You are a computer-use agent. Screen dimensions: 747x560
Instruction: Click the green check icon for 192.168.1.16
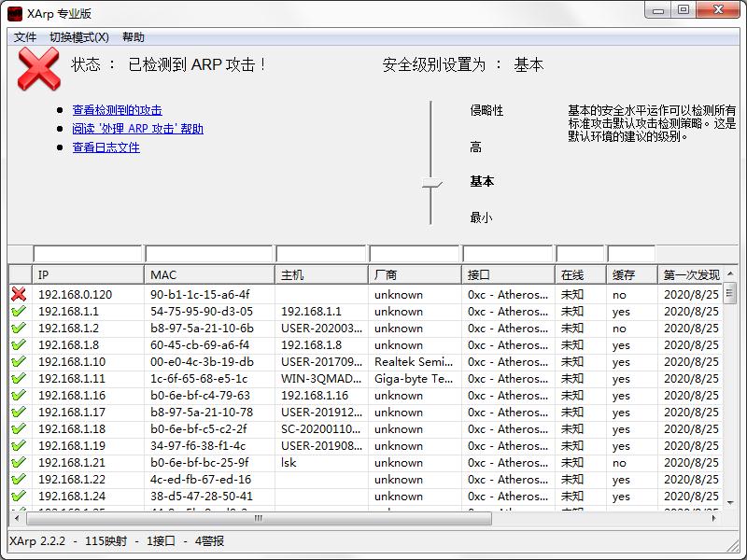21,395
